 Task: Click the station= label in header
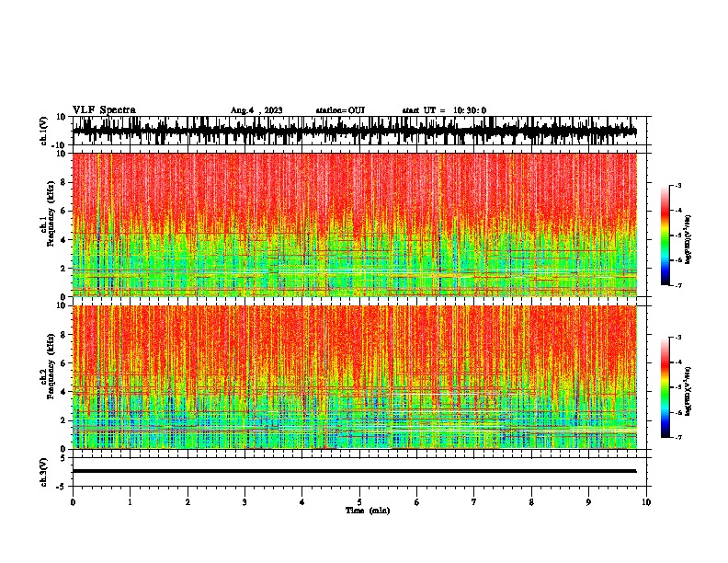click(340, 110)
